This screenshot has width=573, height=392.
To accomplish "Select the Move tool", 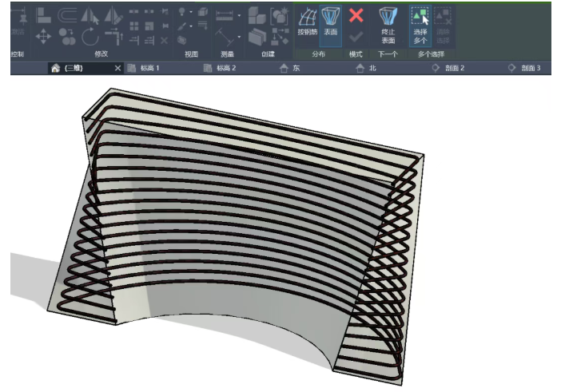I will point(43,37).
